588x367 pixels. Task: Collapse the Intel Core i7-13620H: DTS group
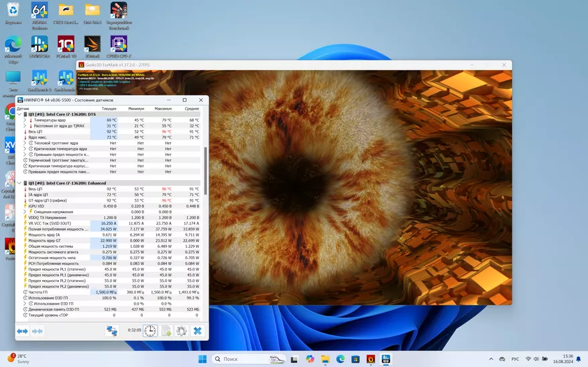coord(19,114)
